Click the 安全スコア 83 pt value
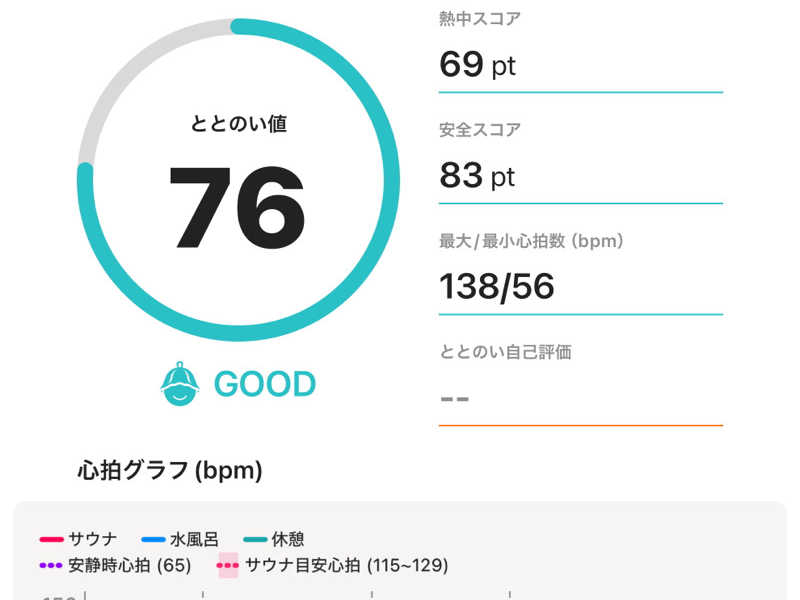This screenshot has width=800, height=600. pos(477,177)
